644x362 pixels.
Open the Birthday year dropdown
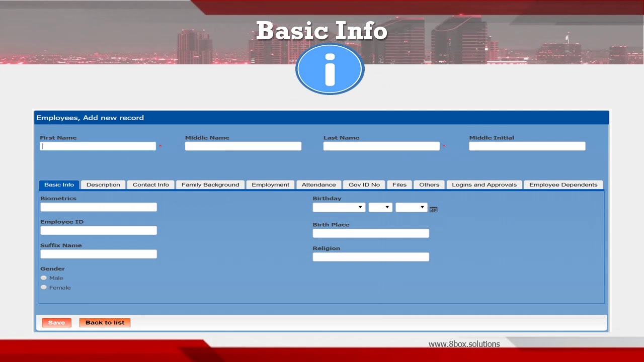pyautogui.click(x=412, y=207)
